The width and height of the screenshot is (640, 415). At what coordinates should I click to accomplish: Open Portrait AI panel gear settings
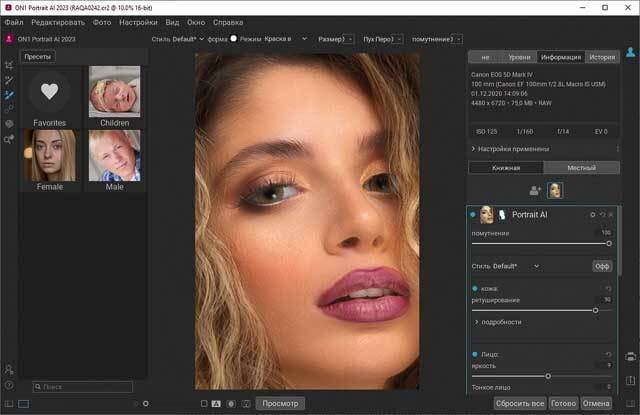click(x=593, y=215)
